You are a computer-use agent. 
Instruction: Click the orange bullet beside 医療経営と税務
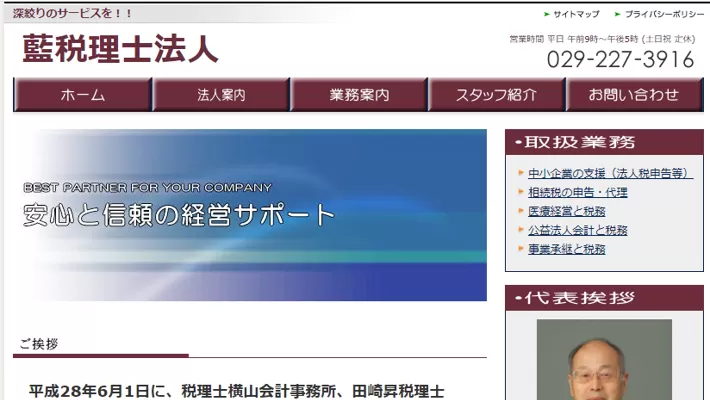pos(521,211)
